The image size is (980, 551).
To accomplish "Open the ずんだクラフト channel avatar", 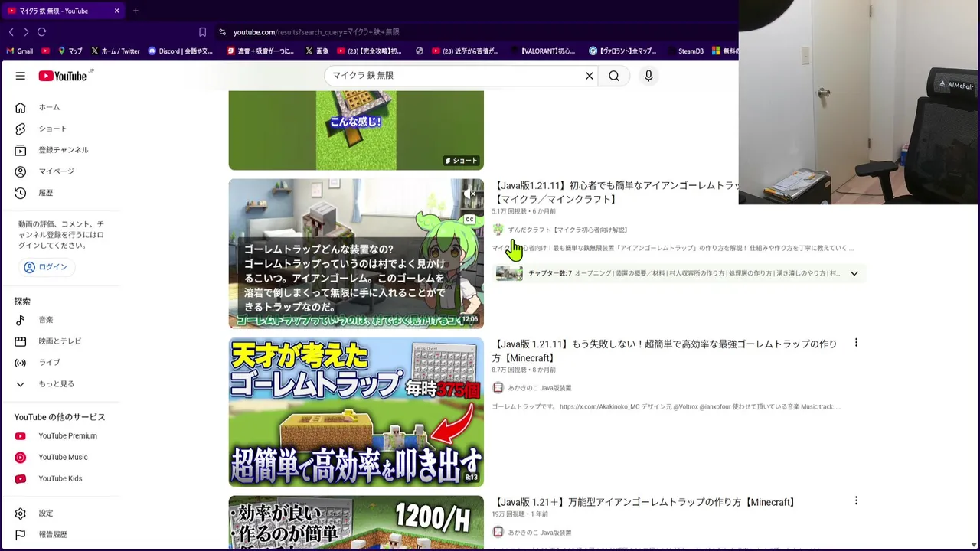I will 498,230.
